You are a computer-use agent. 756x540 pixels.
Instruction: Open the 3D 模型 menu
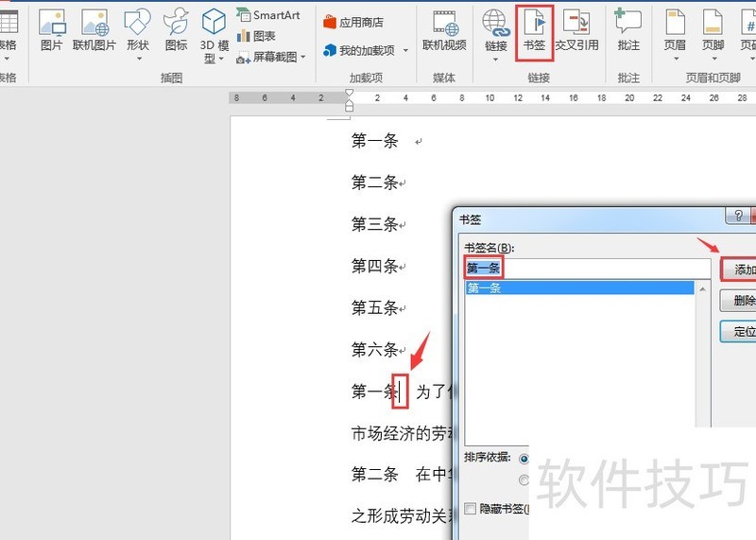point(214,36)
